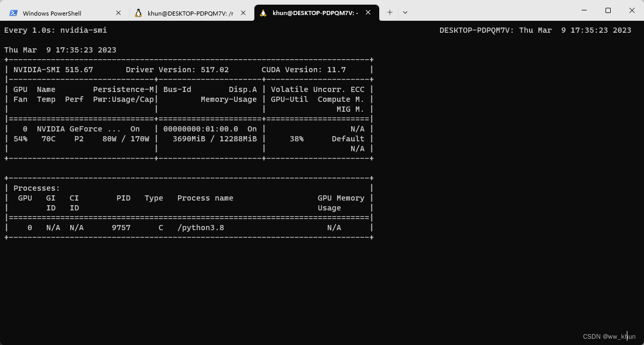
Task: Minimize the Windows Terminal window
Action: tap(584, 10)
